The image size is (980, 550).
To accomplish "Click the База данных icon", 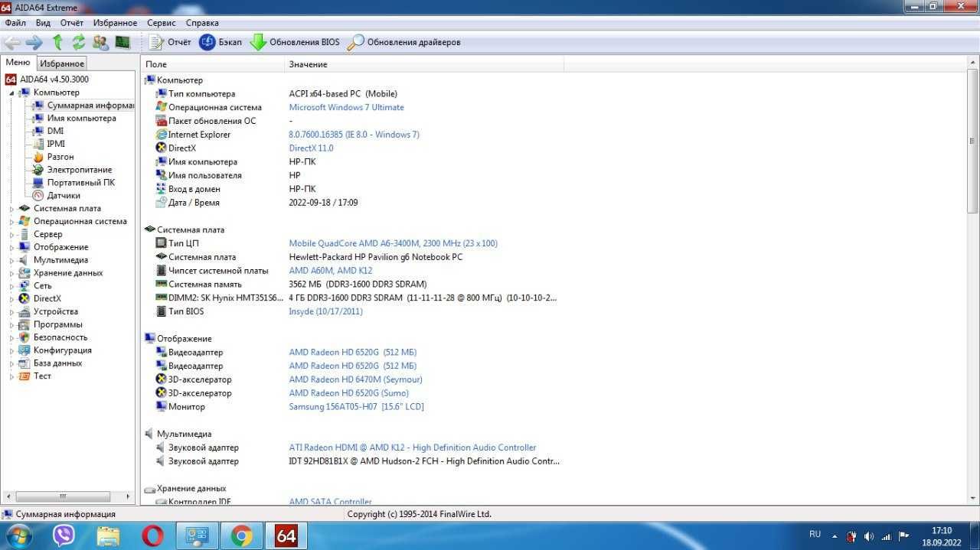I will (24, 363).
